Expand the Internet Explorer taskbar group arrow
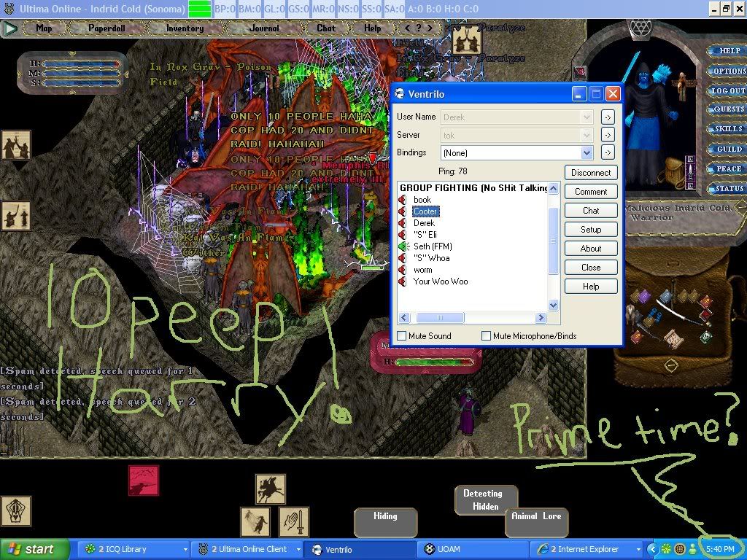Image resolution: width=747 pixels, height=560 pixels. click(638, 550)
